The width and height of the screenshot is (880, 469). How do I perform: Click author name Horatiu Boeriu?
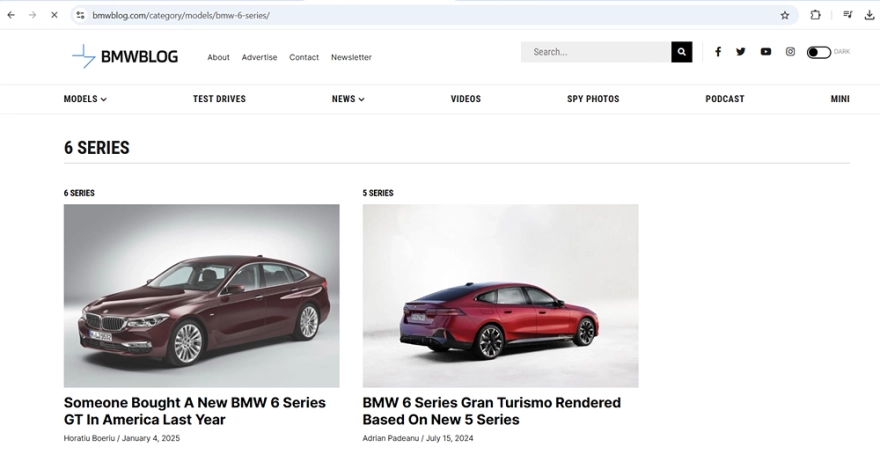[x=89, y=438]
